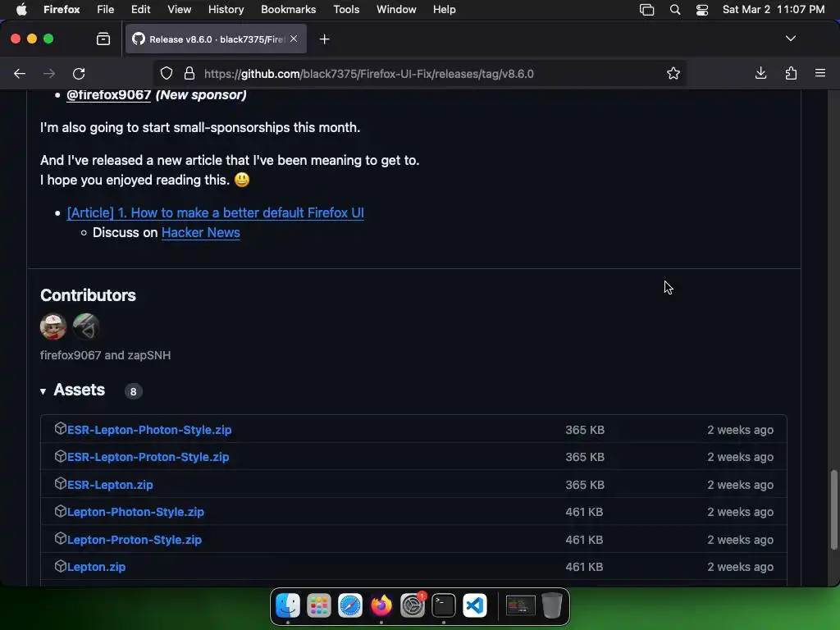
Task: View site security via padlock icon
Action: tap(189, 73)
